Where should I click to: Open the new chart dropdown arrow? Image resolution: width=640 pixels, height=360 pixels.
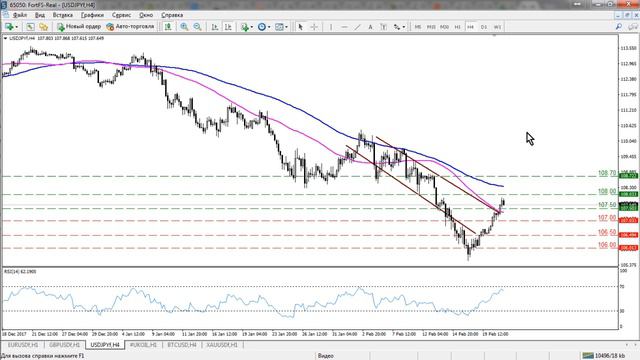pyautogui.click(x=17, y=27)
